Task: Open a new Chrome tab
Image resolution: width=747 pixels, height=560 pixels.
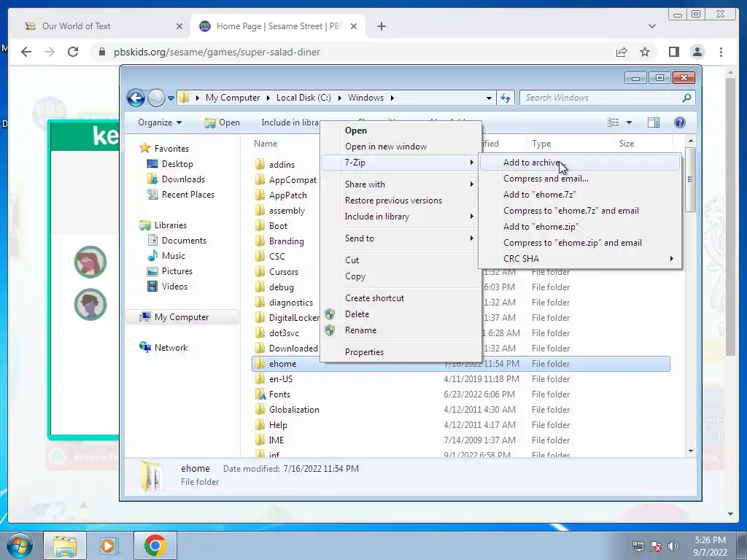Action: pyautogui.click(x=382, y=26)
